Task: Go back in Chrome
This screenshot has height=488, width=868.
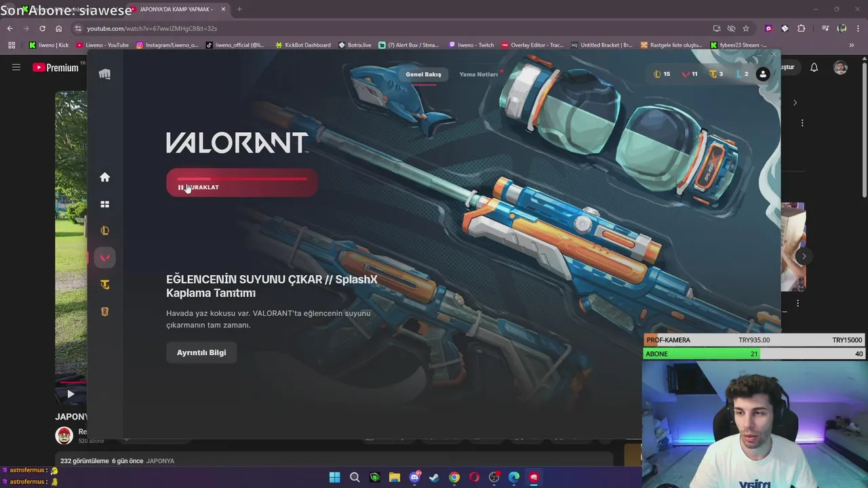Action: click(x=9, y=28)
